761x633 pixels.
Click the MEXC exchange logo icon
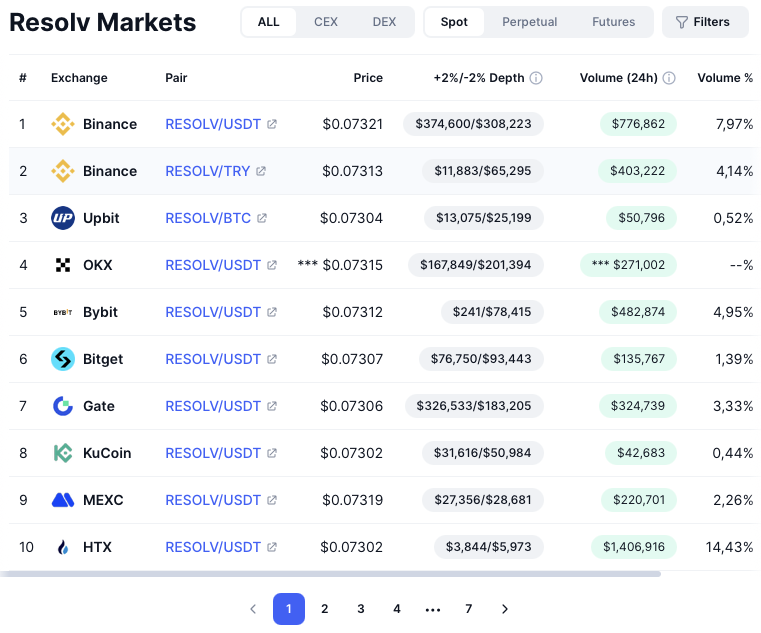(63, 500)
